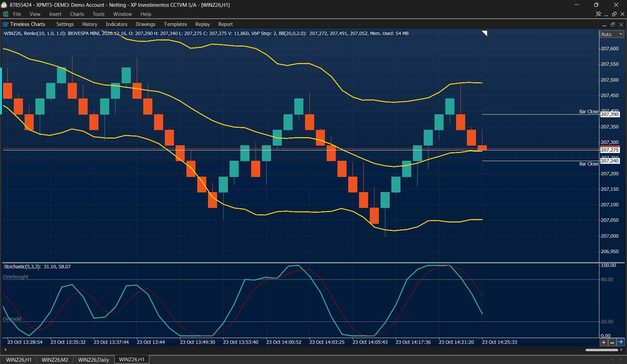
Task: Open the Charts menu
Action: [x=77, y=14]
